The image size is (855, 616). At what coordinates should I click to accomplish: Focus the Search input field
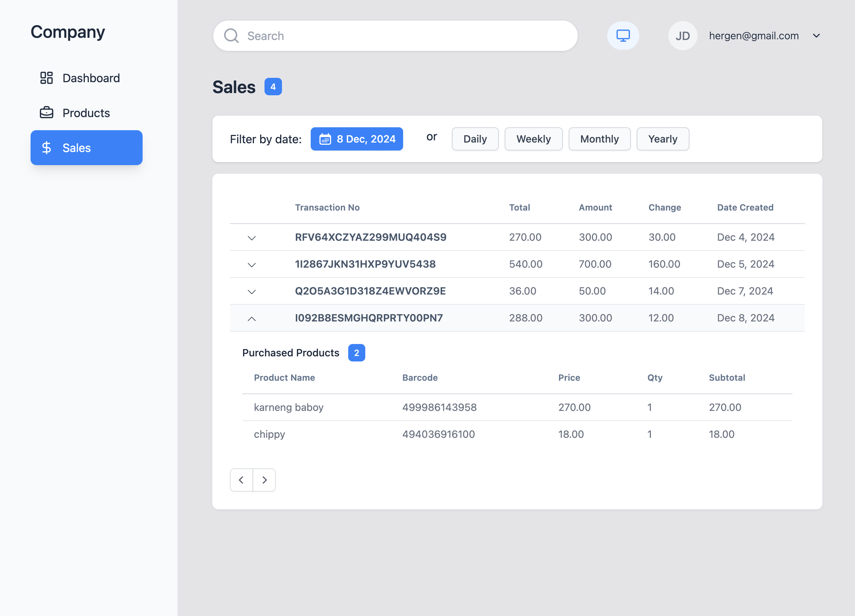tap(395, 36)
